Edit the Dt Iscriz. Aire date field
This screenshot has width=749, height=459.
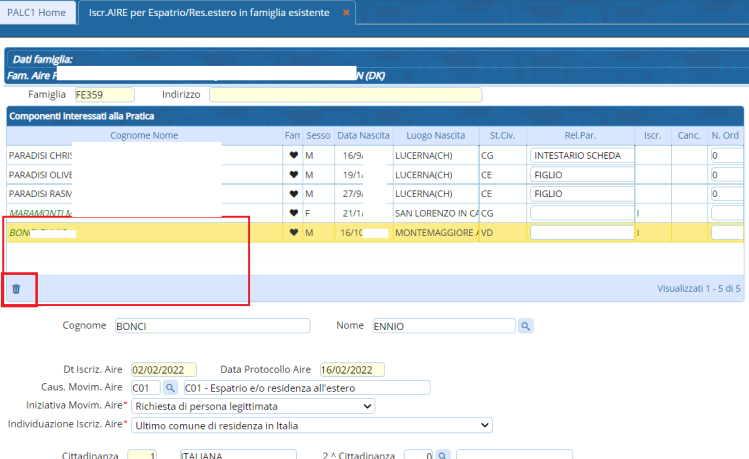[x=163, y=370]
